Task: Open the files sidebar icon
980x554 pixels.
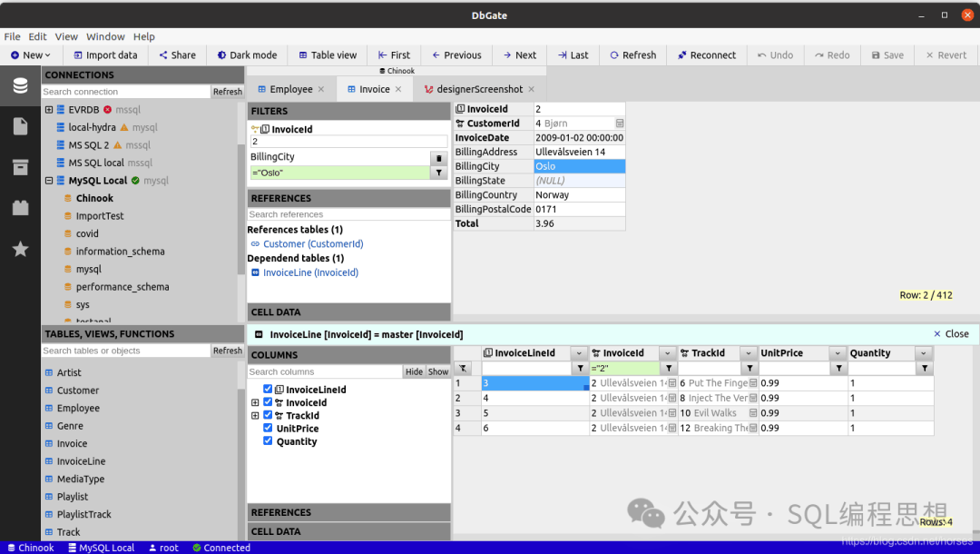Action: [x=20, y=126]
